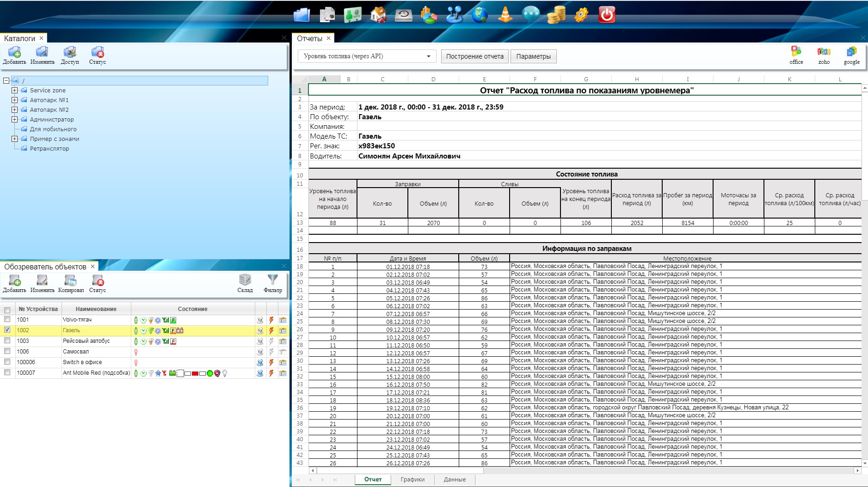Screen dimensions: 868x487
Task: Click the traffic cone icon
Action: point(505,15)
